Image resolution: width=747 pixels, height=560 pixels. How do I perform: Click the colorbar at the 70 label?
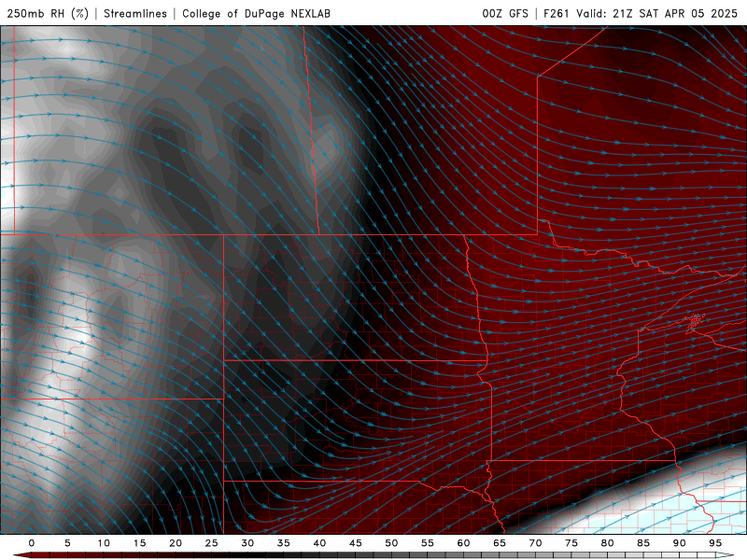(x=535, y=543)
